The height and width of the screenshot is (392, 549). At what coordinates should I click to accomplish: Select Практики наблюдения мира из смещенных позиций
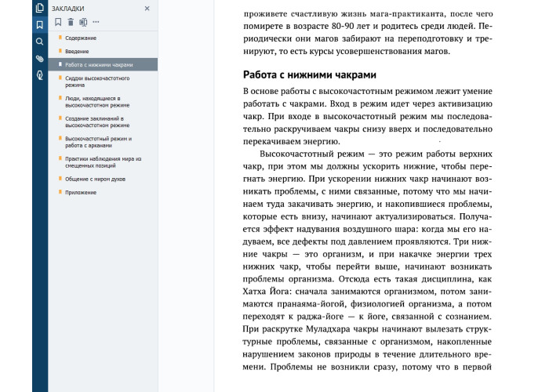(x=102, y=162)
